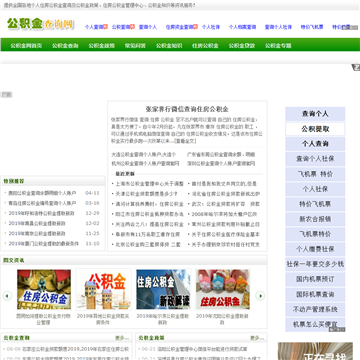360x360 pixels.
Task: Open thumbnail captioned 昆明如何提取公积金支付物业管理
Action: click(x=44, y=290)
